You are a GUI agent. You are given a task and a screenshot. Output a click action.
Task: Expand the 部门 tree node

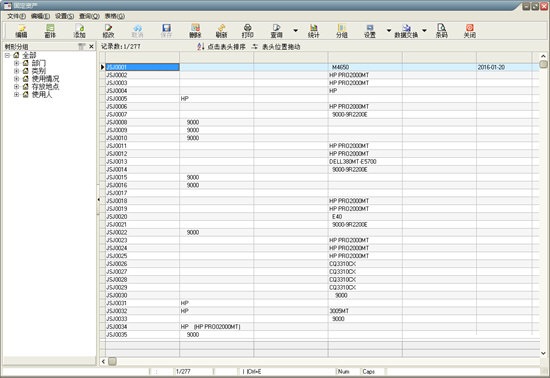(x=16, y=63)
